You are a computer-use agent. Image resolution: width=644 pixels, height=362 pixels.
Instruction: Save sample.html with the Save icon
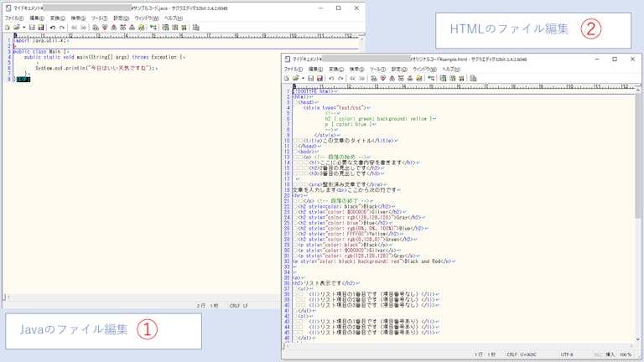coord(311,79)
